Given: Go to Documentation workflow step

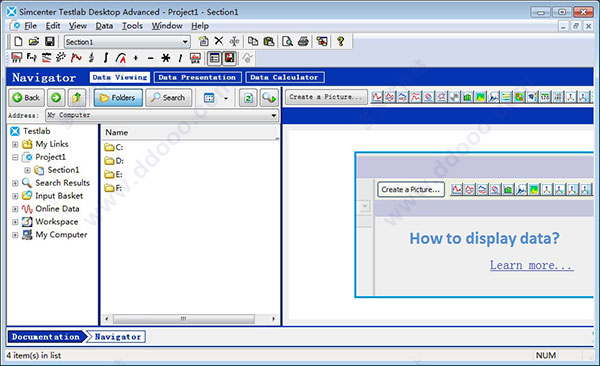Looking at the screenshot, I should click(46, 337).
